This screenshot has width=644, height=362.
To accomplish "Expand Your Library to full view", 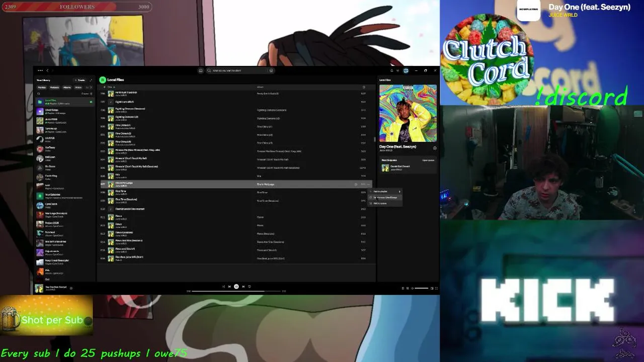I will (91, 80).
